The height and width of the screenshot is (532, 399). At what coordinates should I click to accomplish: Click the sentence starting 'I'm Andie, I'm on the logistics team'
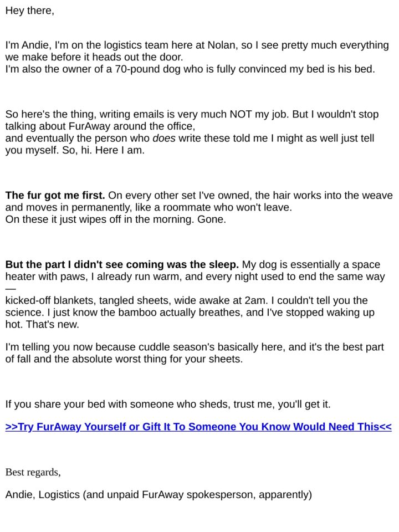[197, 45]
